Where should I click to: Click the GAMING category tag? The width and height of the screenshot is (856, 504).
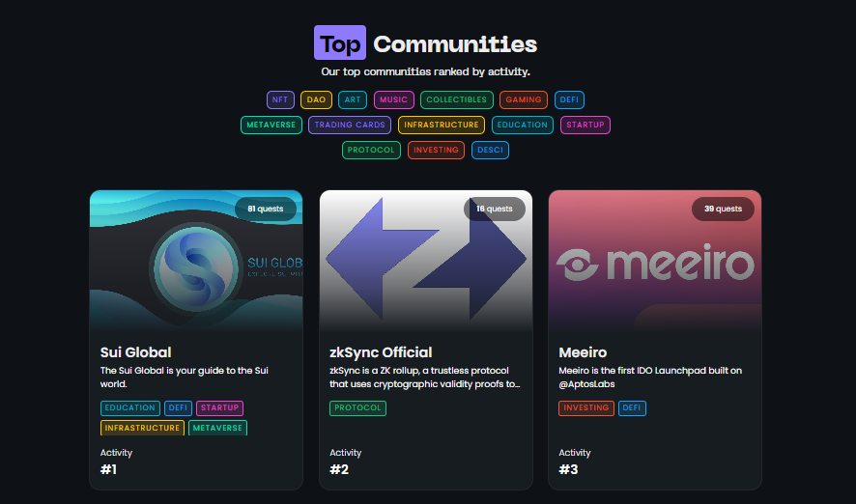[524, 99]
